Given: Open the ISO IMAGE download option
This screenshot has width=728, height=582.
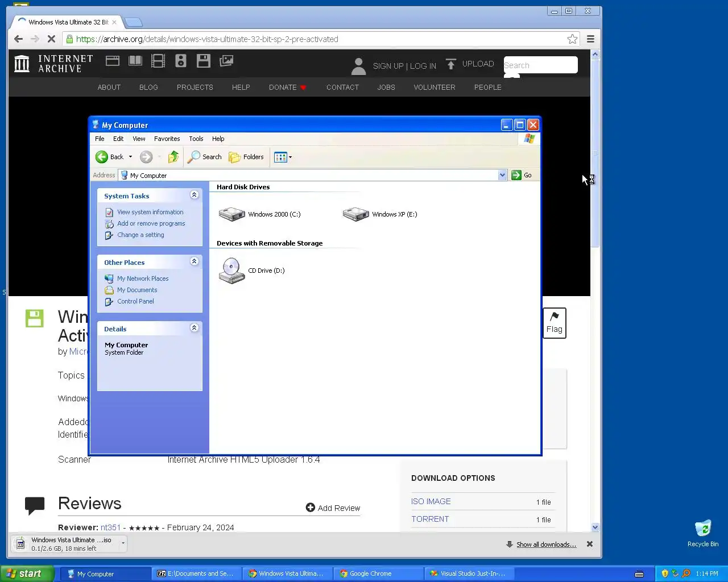Looking at the screenshot, I should tap(431, 501).
